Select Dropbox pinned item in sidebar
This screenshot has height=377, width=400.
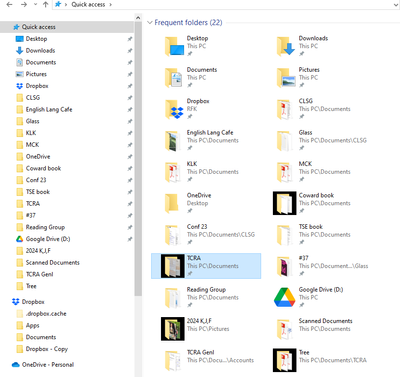click(37, 86)
